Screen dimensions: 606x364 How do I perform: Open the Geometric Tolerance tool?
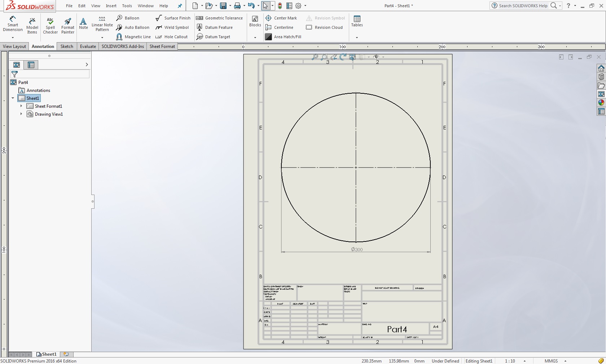[219, 18]
